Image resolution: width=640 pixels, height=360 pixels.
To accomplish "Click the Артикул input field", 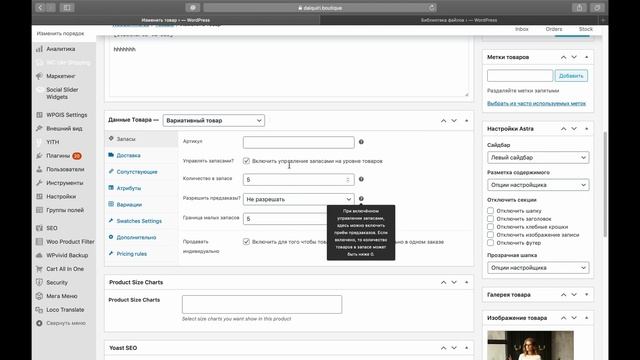I will (x=298, y=142).
